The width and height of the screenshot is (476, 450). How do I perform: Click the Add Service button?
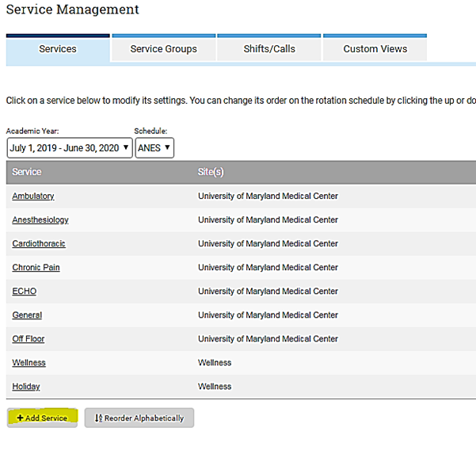pos(42,418)
